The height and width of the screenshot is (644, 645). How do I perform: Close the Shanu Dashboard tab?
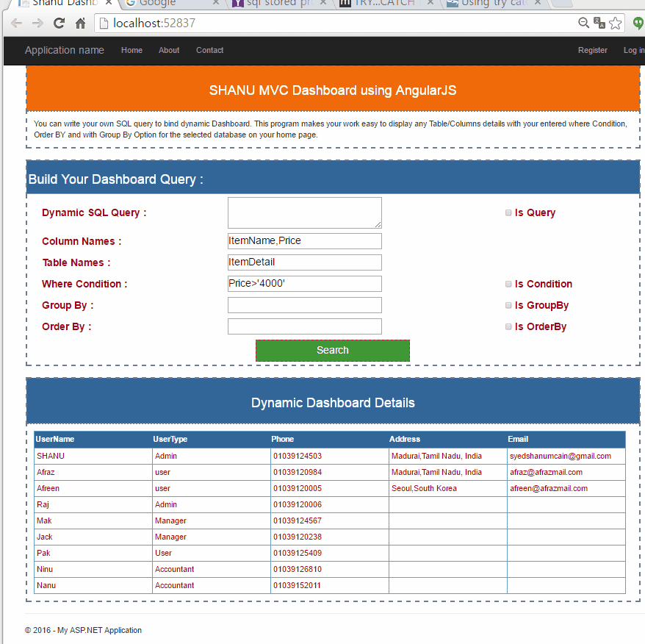coord(109,2)
